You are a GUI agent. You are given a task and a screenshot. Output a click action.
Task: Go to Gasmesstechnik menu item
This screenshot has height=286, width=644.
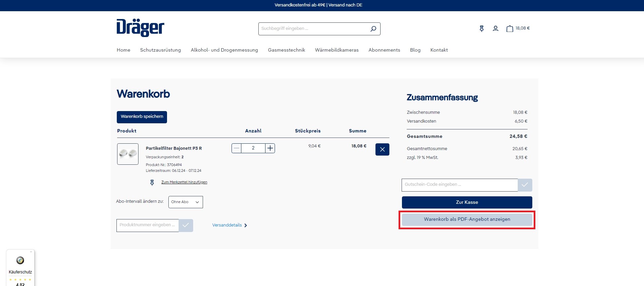pyautogui.click(x=286, y=50)
